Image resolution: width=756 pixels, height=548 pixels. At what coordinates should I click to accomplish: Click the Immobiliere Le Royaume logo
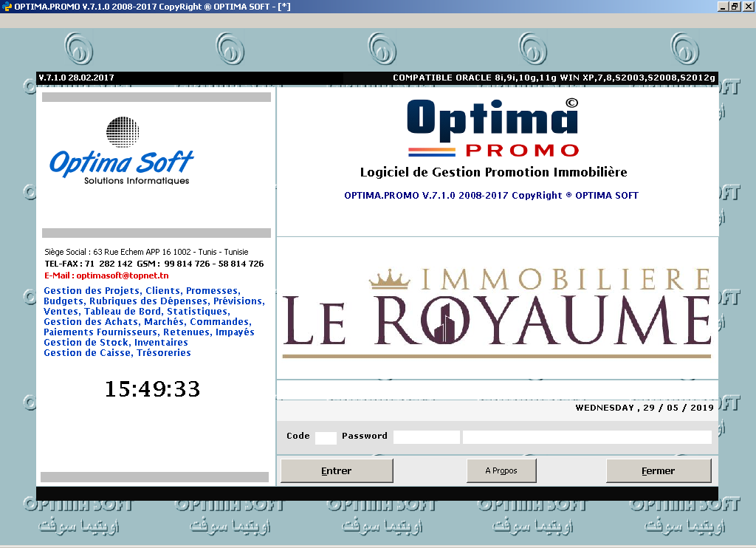pyautogui.click(x=497, y=314)
